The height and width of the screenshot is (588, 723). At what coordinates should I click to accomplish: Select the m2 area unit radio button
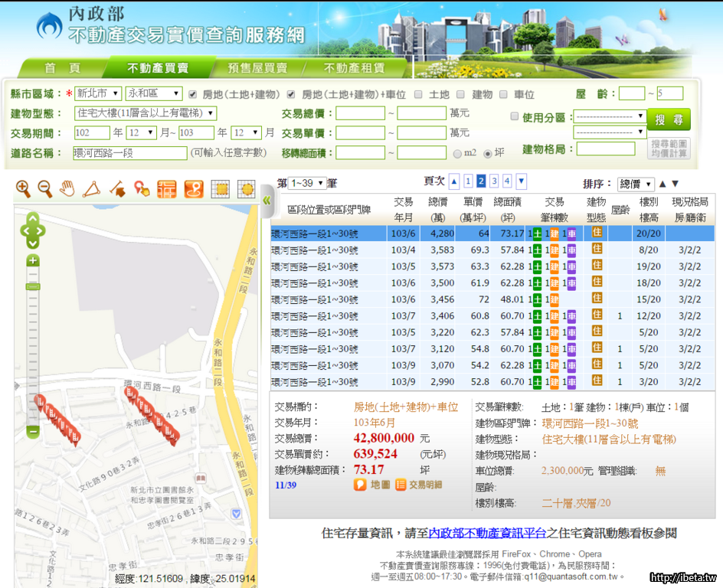[x=458, y=153]
